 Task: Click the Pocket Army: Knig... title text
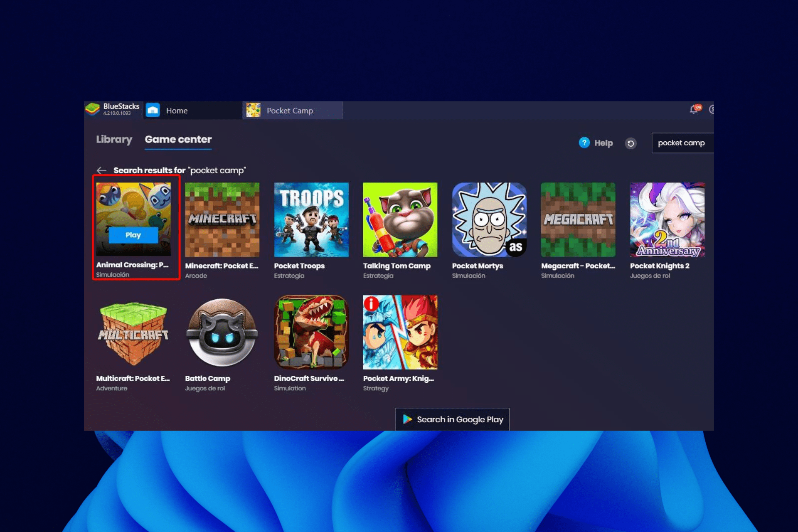tap(398, 379)
